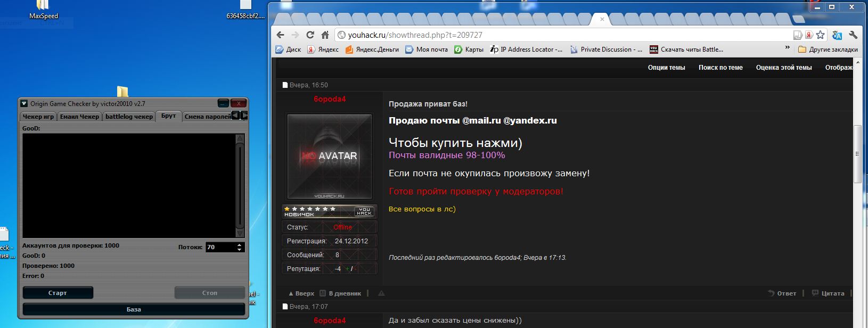Click the 6opoda4 username in the 17:07 post

(330, 321)
